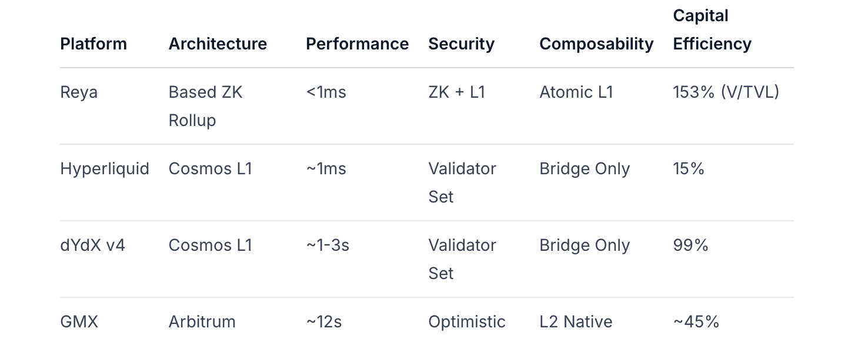Screen dimensions: 868x345
Task: Select the L2 Native composability cell
Action: (x=576, y=322)
